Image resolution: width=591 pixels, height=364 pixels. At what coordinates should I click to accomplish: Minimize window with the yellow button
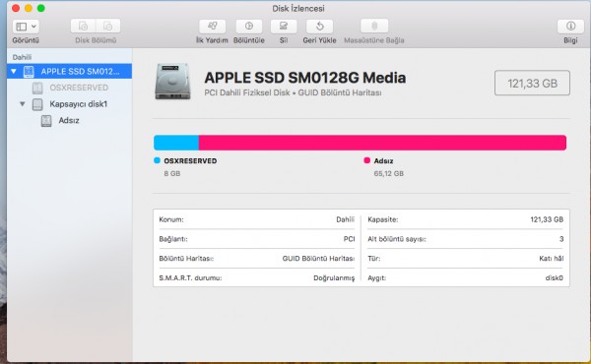point(29,8)
